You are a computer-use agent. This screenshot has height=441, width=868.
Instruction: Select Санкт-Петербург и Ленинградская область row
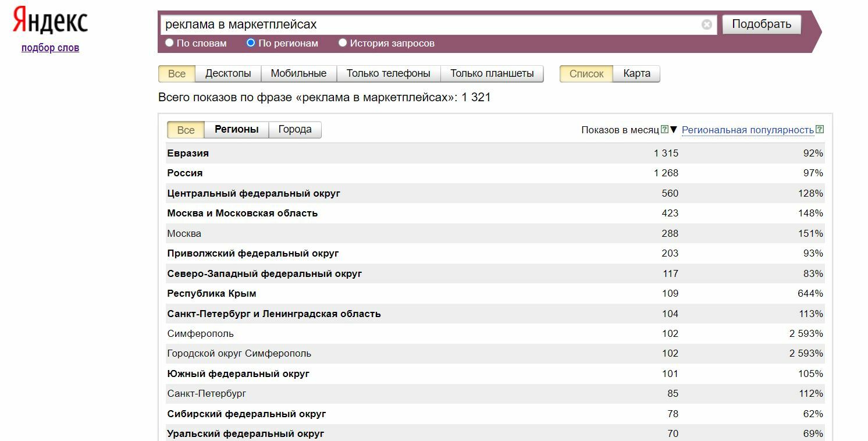(x=495, y=314)
